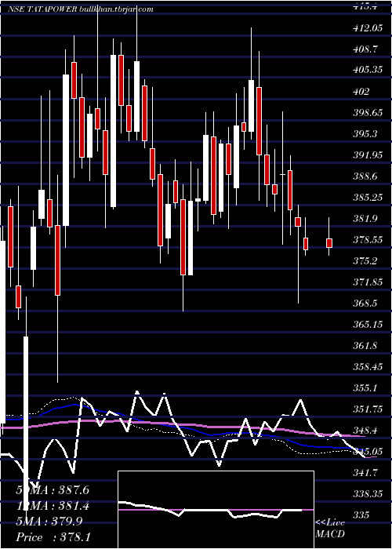Click the Price : 378.1 readout
The image size is (392, 549).
53,537
